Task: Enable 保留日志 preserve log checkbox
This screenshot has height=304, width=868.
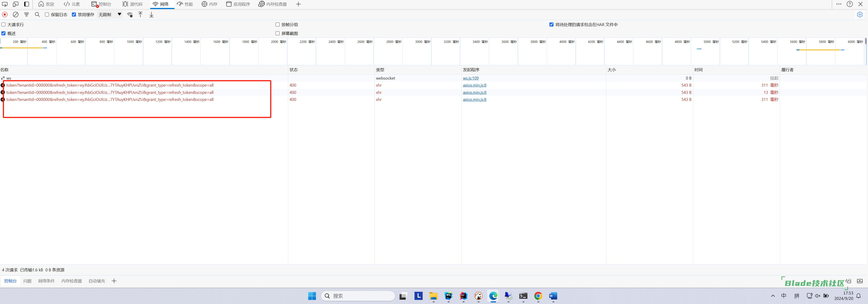Action: point(47,15)
